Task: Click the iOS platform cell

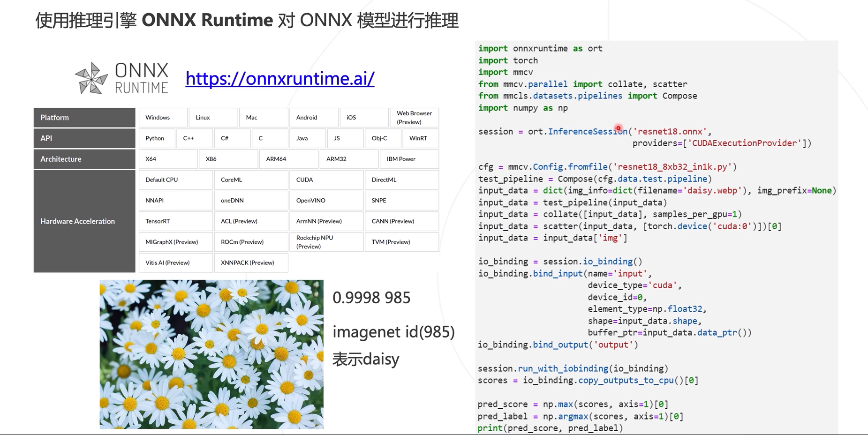Action: [x=364, y=118]
